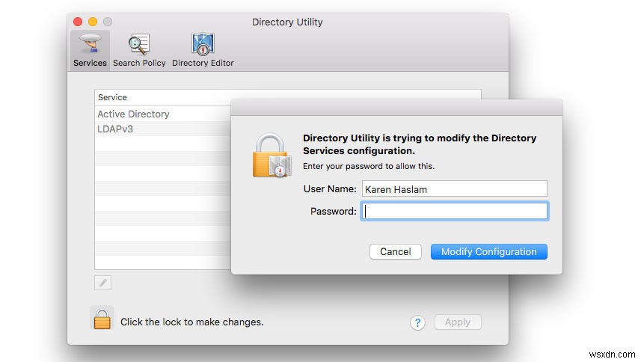This screenshot has width=644, height=362.
Task: Click the "Click the lock to make changes" label
Action: coord(191,322)
